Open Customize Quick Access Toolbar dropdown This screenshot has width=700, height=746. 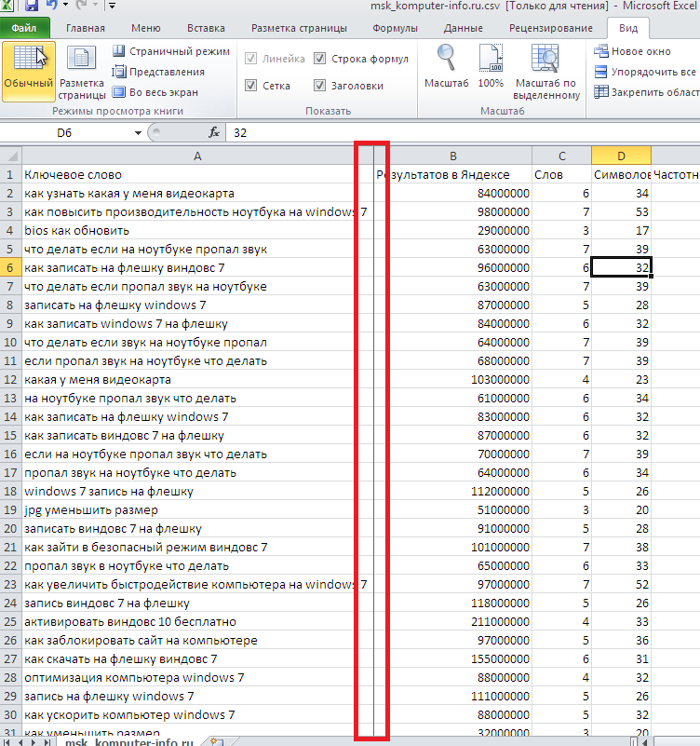pyautogui.click(x=113, y=6)
